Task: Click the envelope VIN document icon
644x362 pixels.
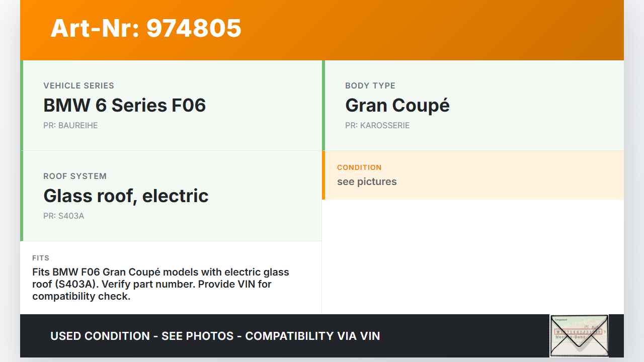Action: coord(579,335)
